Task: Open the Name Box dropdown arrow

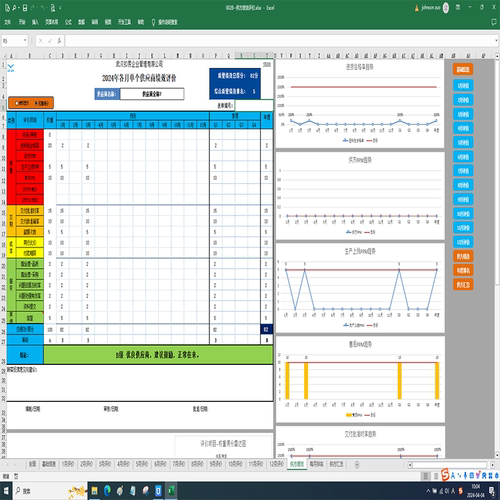Action: pos(25,41)
